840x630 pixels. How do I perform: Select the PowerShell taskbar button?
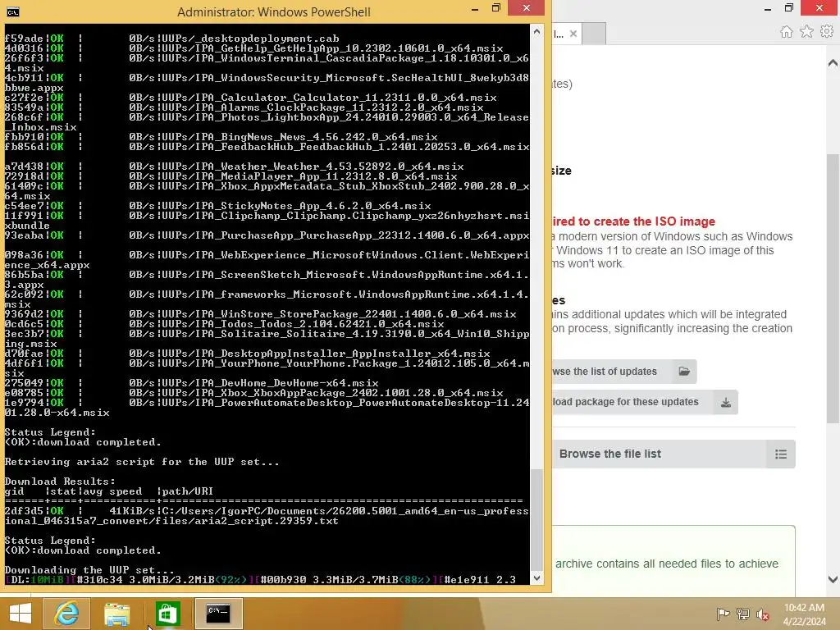click(218, 613)
